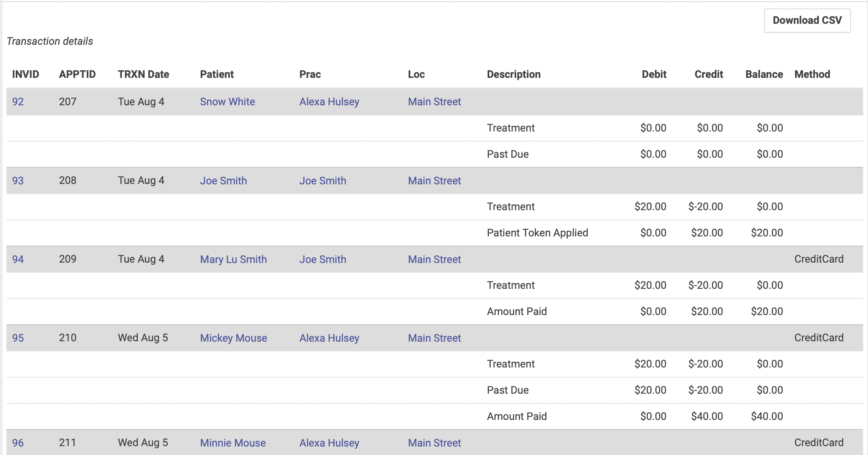Open invoice 92 link
The height and width of the screenshot is (455, 868).
click(18, 102)
